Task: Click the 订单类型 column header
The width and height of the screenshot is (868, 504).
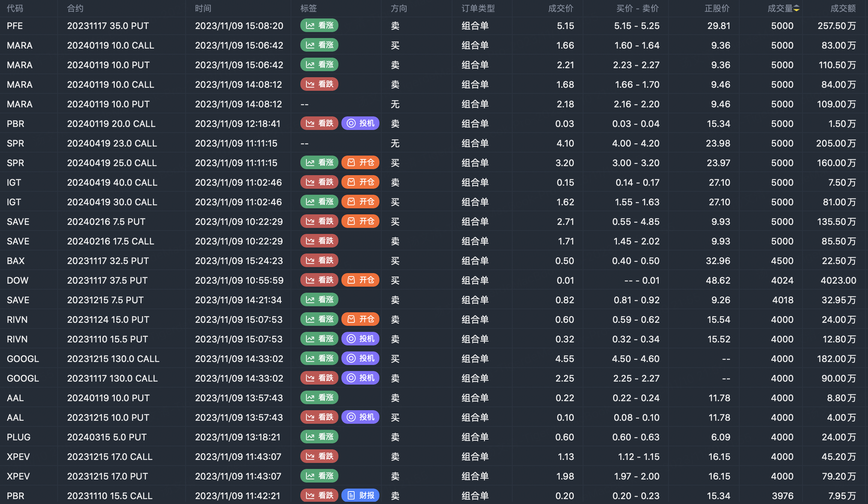Action: (478, 8)
